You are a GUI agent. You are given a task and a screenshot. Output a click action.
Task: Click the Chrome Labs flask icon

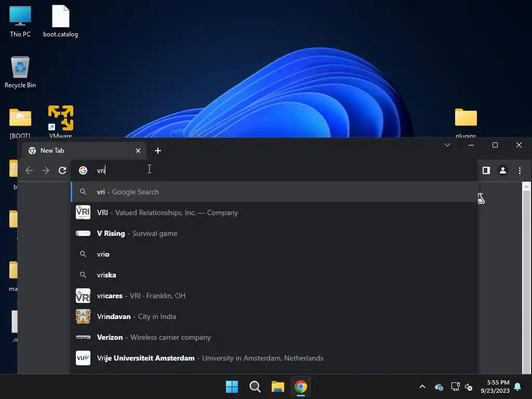[x=481, y=198]
